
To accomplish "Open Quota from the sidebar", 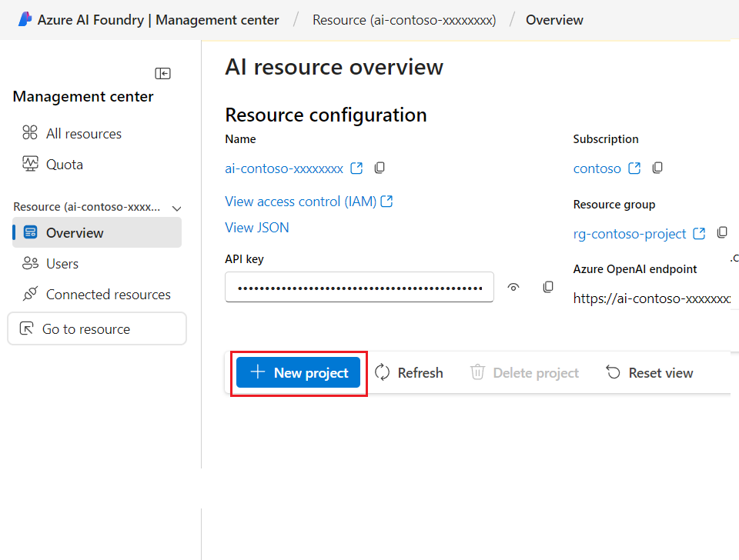I will coord(64,164).
